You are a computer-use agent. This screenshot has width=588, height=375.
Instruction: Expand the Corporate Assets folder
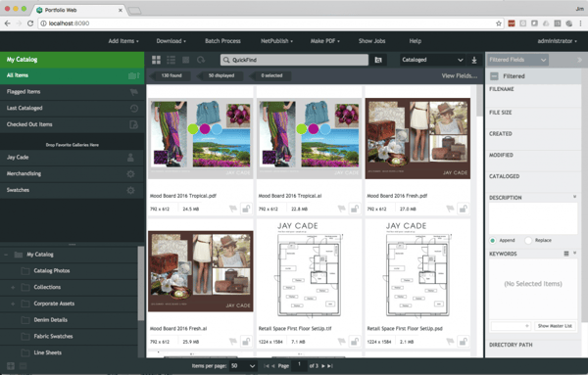point(13,304)
